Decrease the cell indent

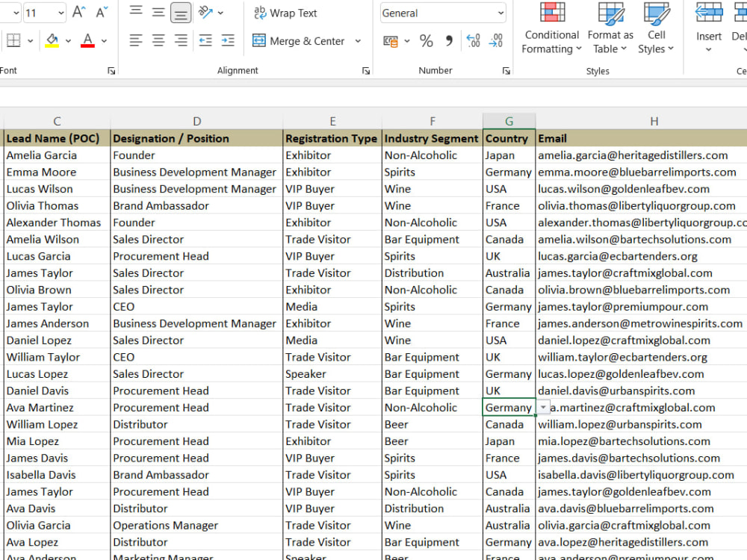tap(205, 40)
